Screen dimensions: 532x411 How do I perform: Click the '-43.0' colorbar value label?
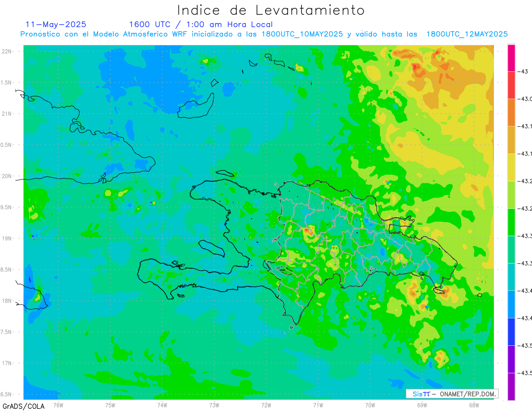point(525,99)
